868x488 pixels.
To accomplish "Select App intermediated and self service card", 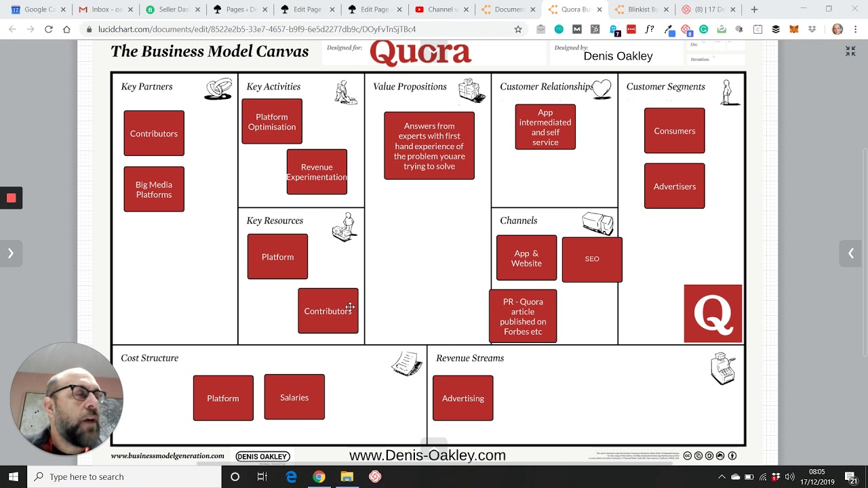I will click(x=545, y=127).
